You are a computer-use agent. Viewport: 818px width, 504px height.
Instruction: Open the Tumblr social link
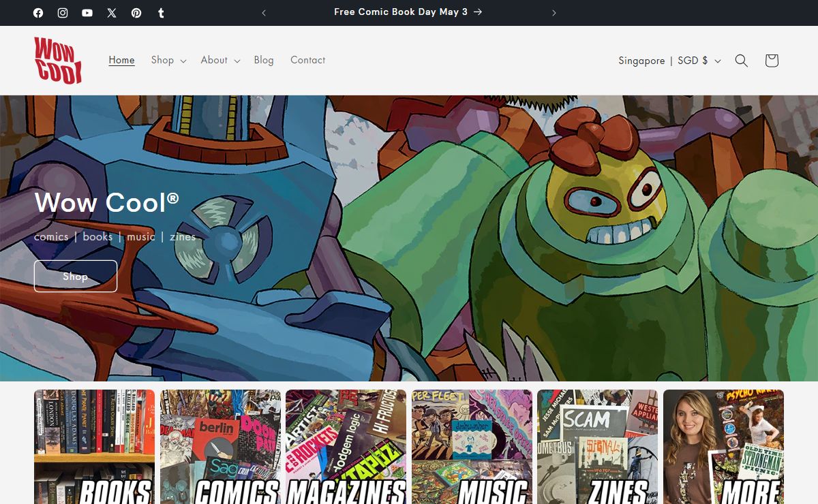161,13
